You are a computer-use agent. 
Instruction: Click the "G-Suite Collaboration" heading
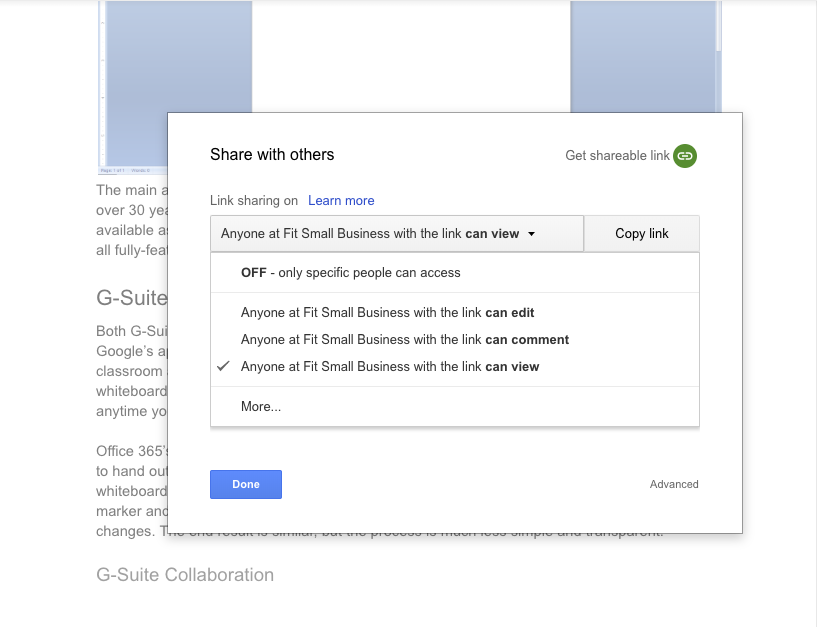[185, 575]
